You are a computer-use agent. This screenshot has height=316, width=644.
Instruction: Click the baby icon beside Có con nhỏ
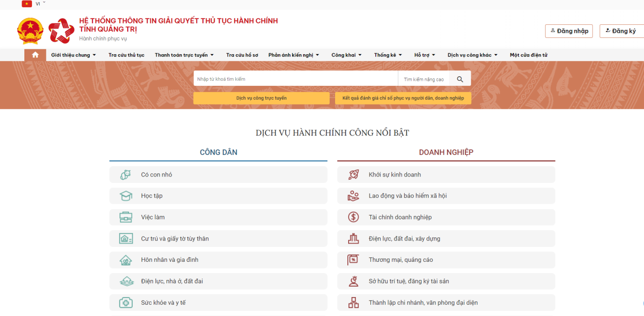pyautogui.click(x=126, y=175)
